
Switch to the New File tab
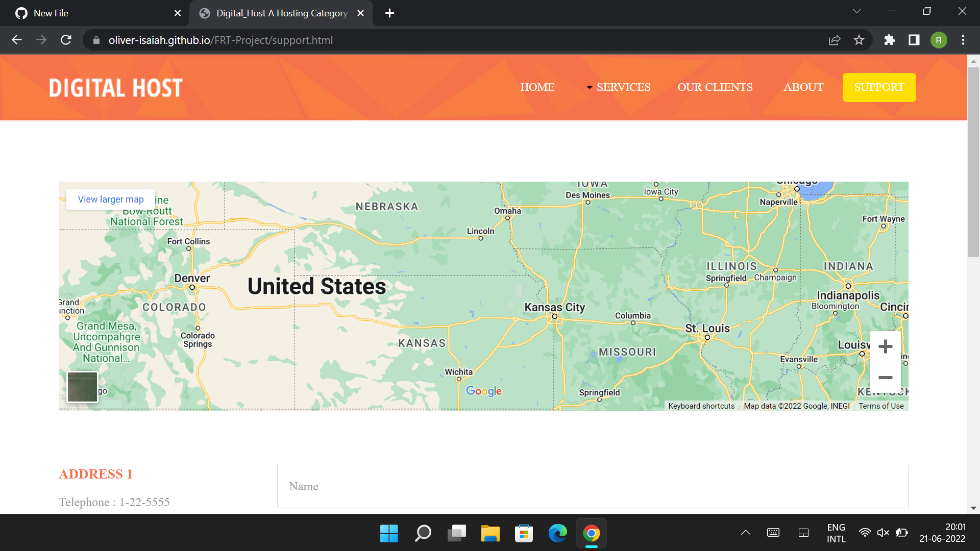point(92,13)
